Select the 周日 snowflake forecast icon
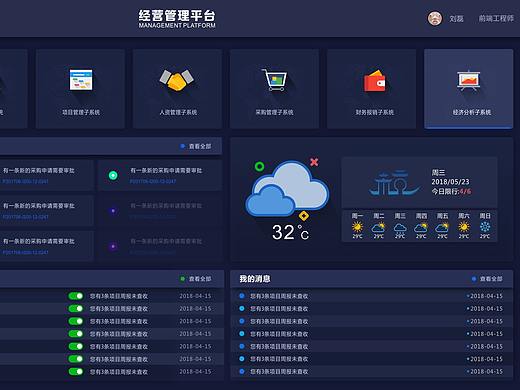Viewport: 520px width, 390px height. (x=485, y=227)
